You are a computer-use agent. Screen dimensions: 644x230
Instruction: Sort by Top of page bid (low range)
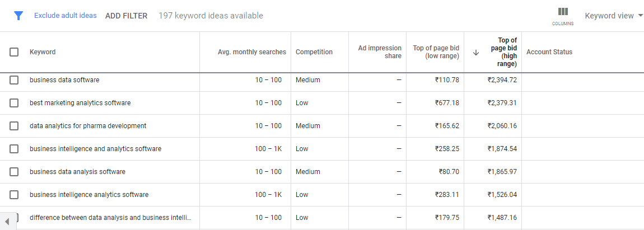click(436, 52)
